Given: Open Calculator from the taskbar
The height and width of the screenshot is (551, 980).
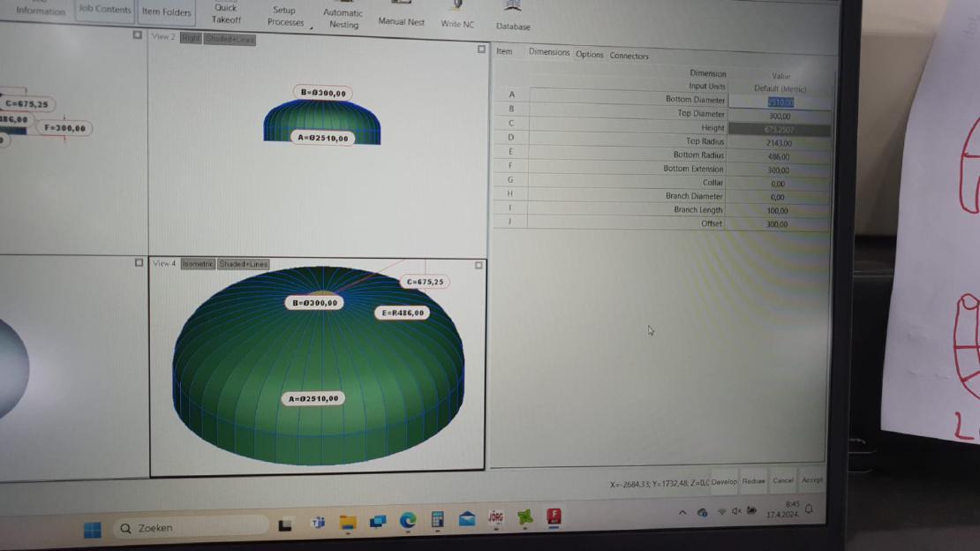Looking at the screenshot, I should click(x=438, y=519).
